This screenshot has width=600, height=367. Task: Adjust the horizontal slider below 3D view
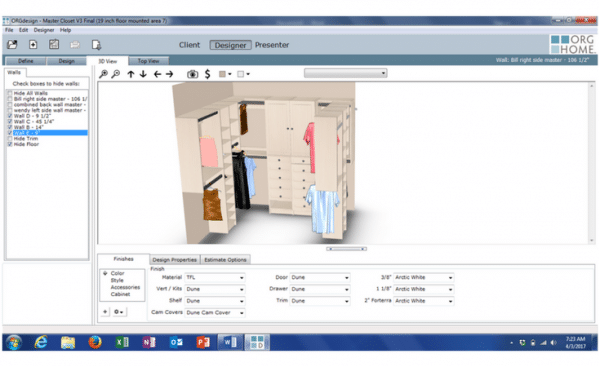click(x=346, y=249)
